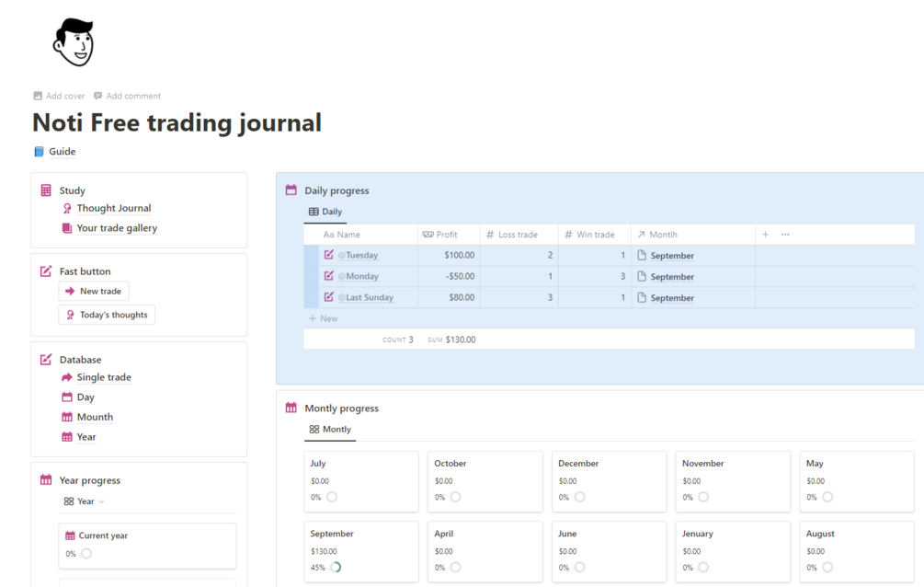Viewport: 924px width, 587px height.
Task: Open the Your trade gallery link
Action: [x=118, y=228]
